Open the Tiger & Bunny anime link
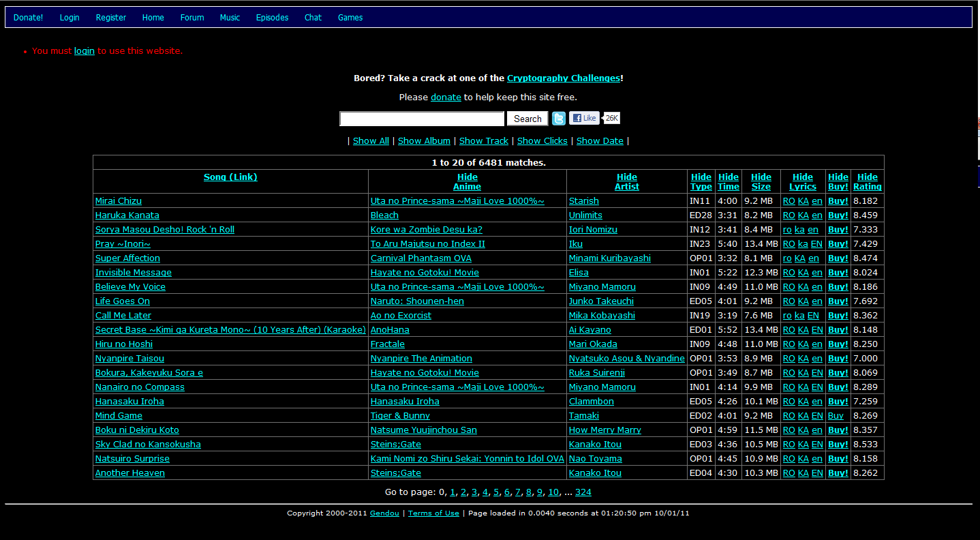 [x=400, y=416]
